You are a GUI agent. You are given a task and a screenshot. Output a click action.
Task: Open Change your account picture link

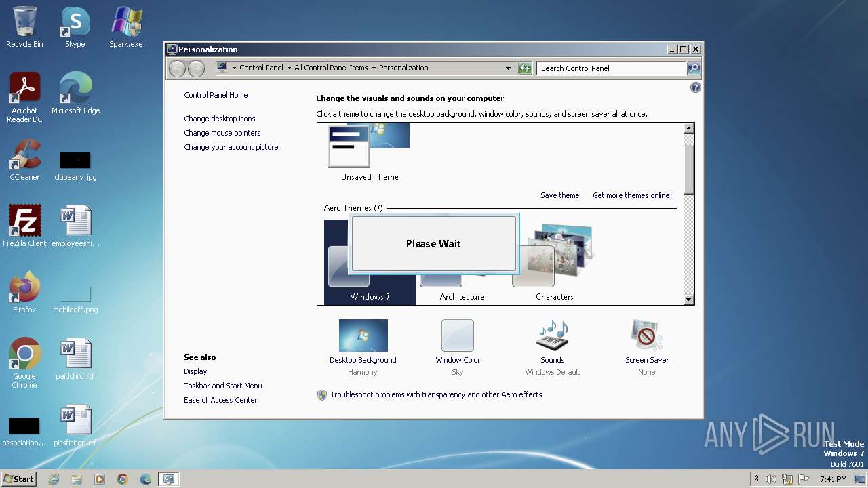click(231, 147)
